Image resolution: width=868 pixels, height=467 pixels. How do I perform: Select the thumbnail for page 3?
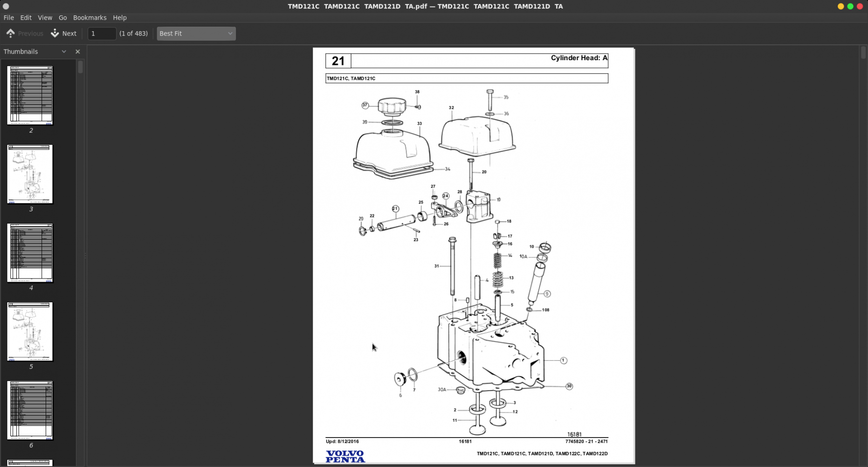(30, 174)
